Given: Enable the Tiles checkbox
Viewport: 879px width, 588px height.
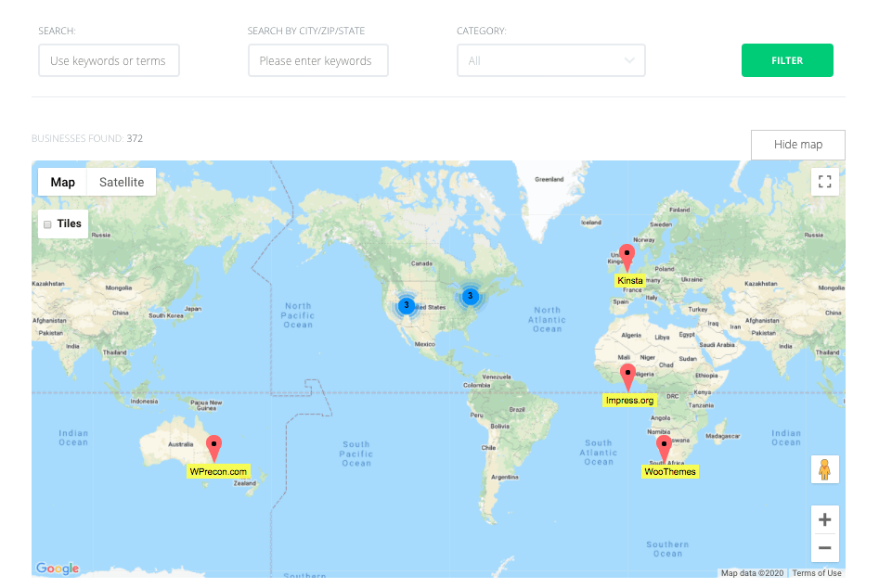Looking at the screenshot, I should 47,224.
